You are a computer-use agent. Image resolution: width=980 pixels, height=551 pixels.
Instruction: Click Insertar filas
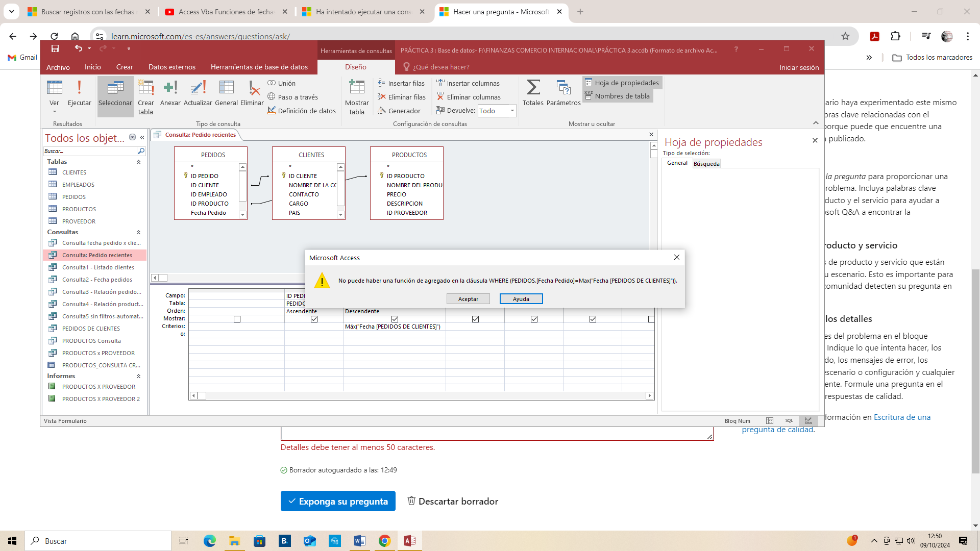pyautogui.click(x=401, y=83)
